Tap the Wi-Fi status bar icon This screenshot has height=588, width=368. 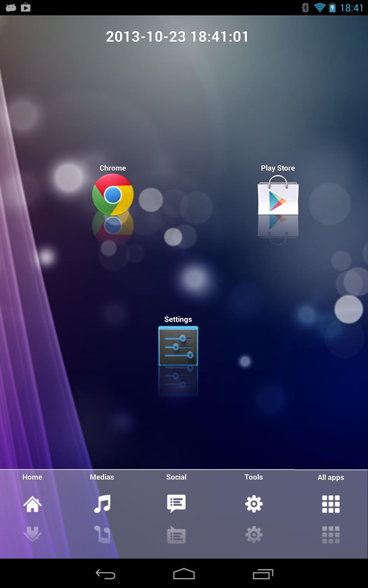320,8
